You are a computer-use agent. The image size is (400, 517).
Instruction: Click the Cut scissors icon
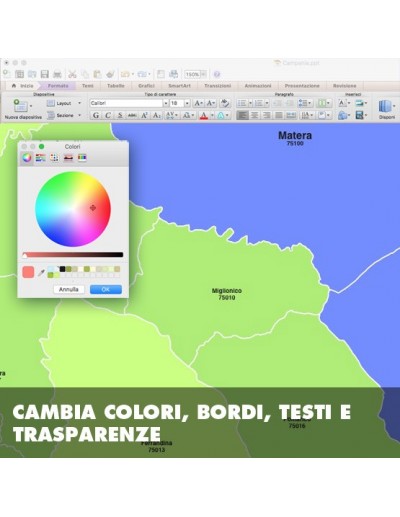(x=72, y=74)
